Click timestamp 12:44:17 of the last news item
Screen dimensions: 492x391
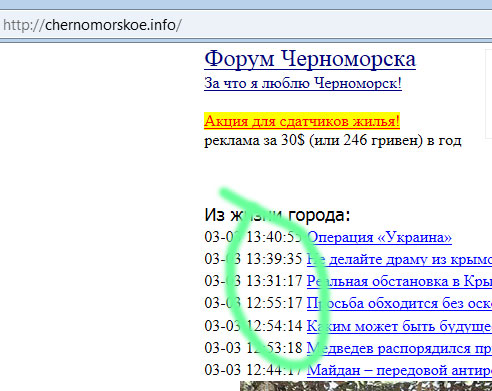point(274,370)
